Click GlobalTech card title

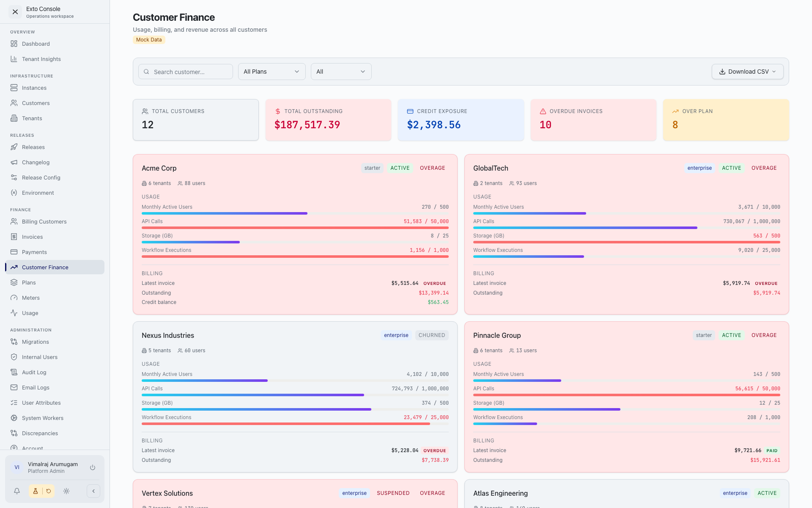pyautogui.click(x=491, y=168)
